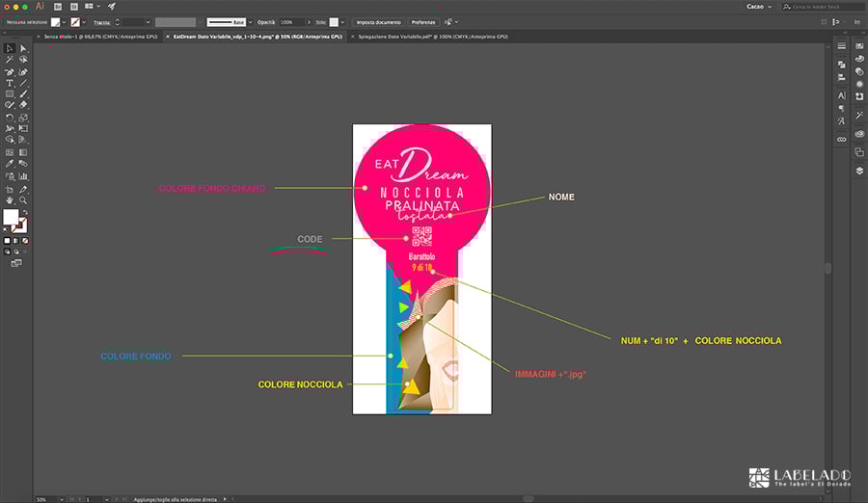Select the Curvature tool
This screenshot has width=868, height=503.
click(x=23, y=72)
